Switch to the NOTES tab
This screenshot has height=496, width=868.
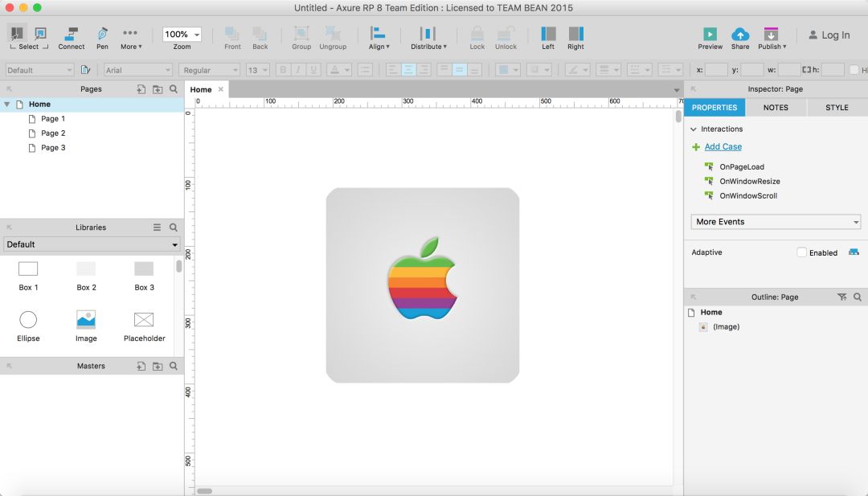(776, 108)
